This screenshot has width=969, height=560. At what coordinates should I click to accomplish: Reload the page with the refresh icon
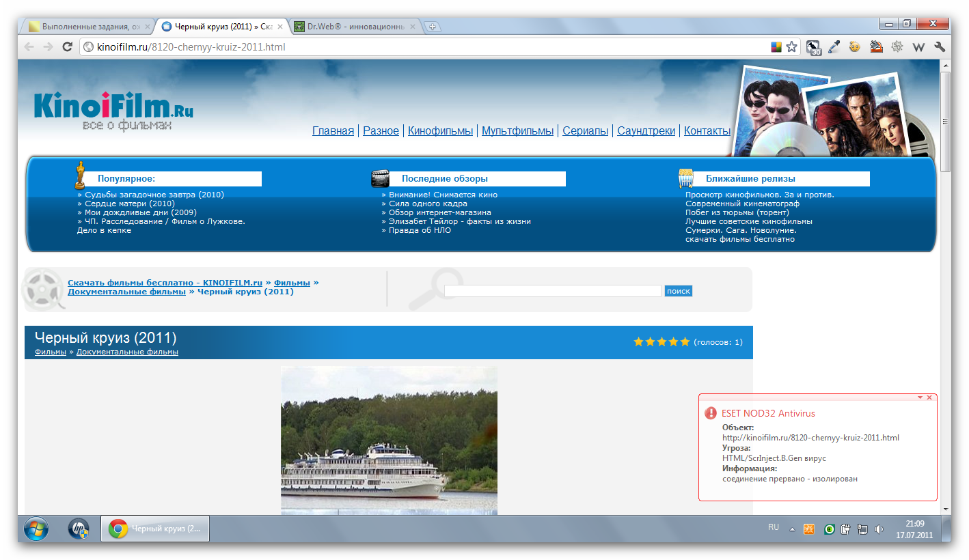[67, 47]
